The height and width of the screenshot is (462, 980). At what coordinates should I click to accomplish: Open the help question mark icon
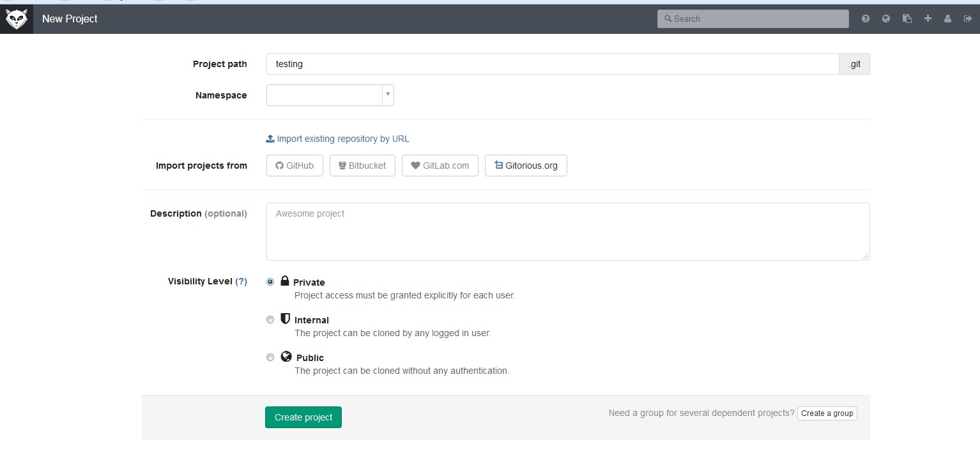coord(866,19)
